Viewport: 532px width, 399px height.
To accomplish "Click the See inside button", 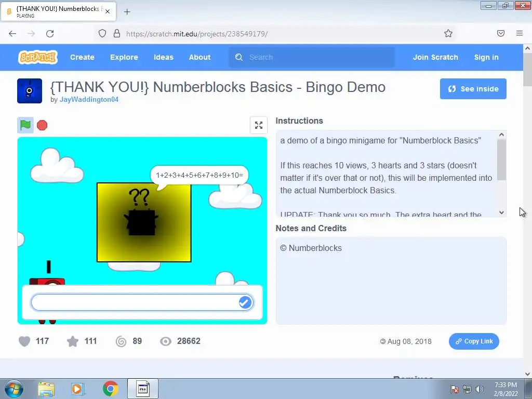I will 473,89.
